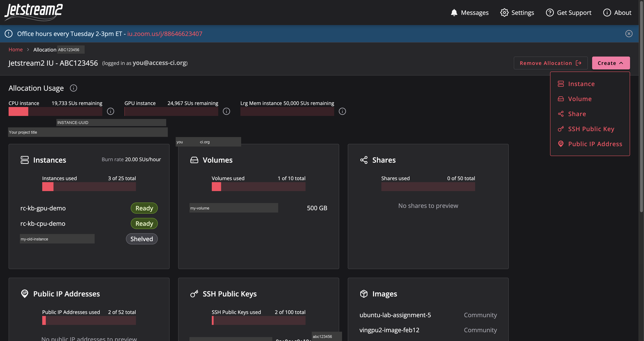Click info icon for GPU instance usage
Viewport: 644px width, 341px height.
[x=227, y=112]
